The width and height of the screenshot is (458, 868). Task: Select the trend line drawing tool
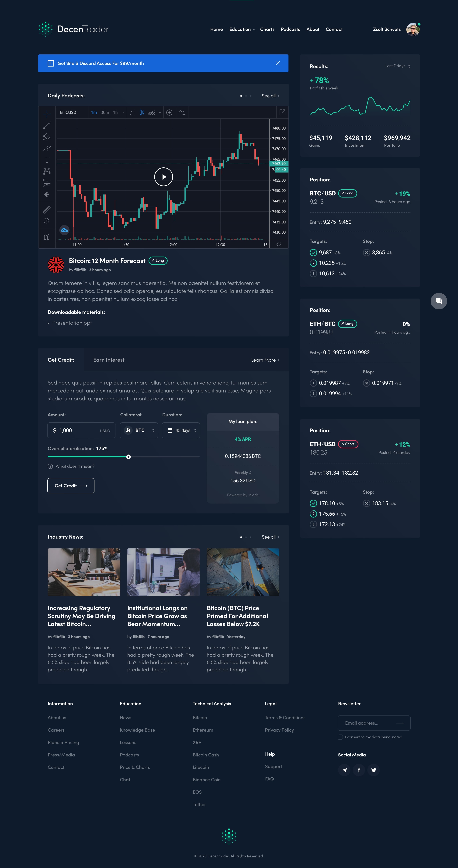coord(47,126)
